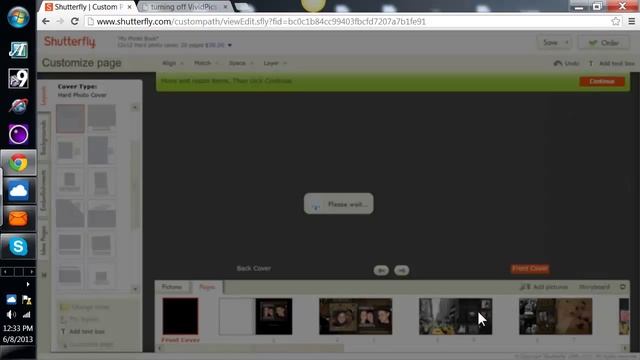Click Add text box in top toolbar
The height and width of the screenshot is (360, 640).
coord(612,63)
